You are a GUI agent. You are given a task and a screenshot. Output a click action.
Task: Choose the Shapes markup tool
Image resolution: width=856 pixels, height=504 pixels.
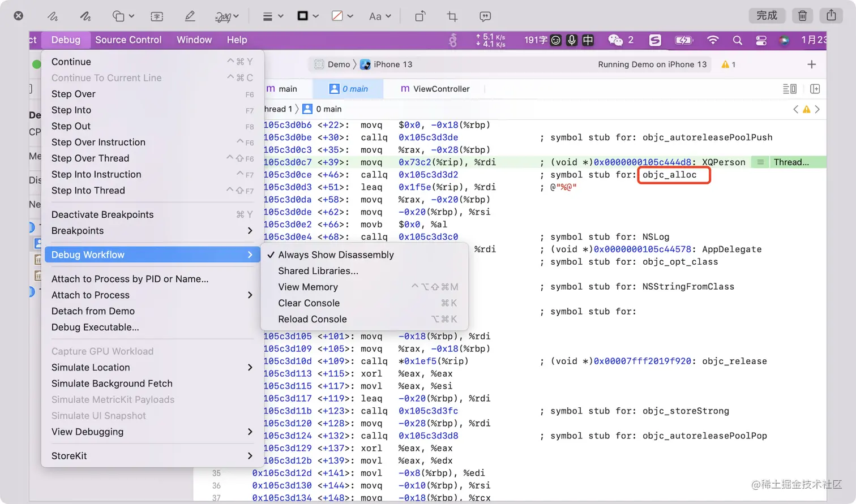118,16
